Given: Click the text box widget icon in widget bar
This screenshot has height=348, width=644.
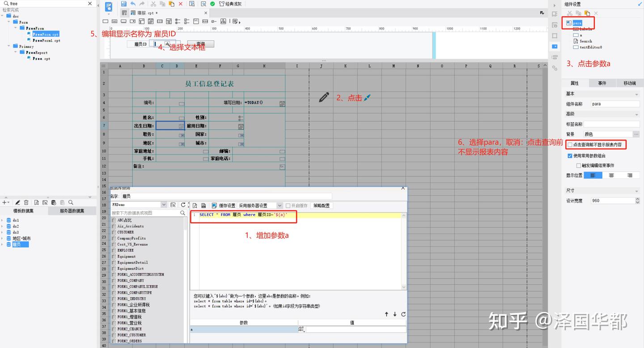Looking at the screenshot, I should click(106, 21).
